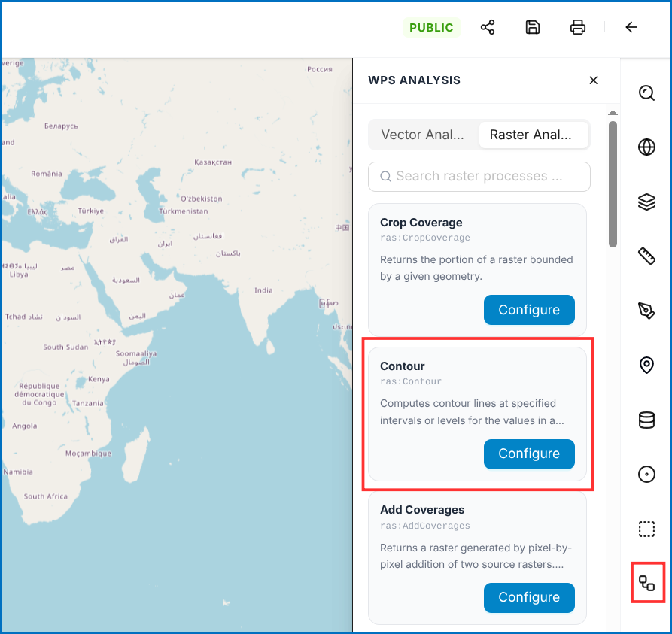Click the Türkiye label on the map

[x=91, y=211]
